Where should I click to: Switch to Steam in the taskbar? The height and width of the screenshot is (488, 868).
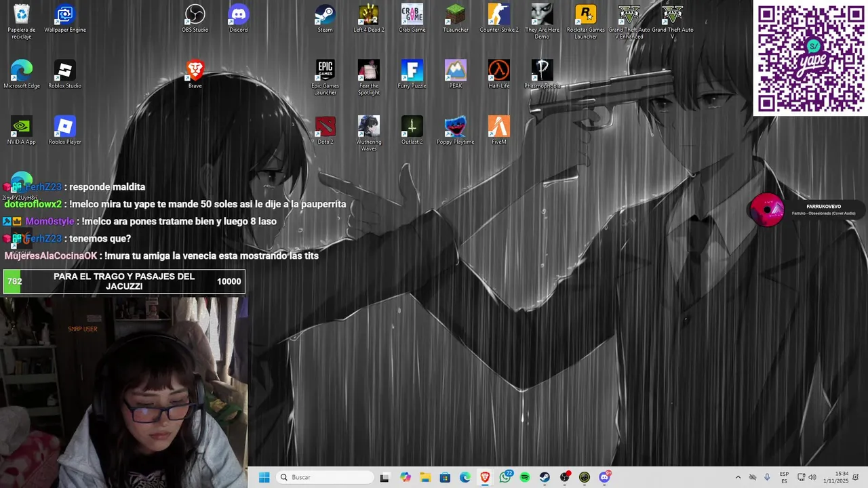click(x=545, y=477)
